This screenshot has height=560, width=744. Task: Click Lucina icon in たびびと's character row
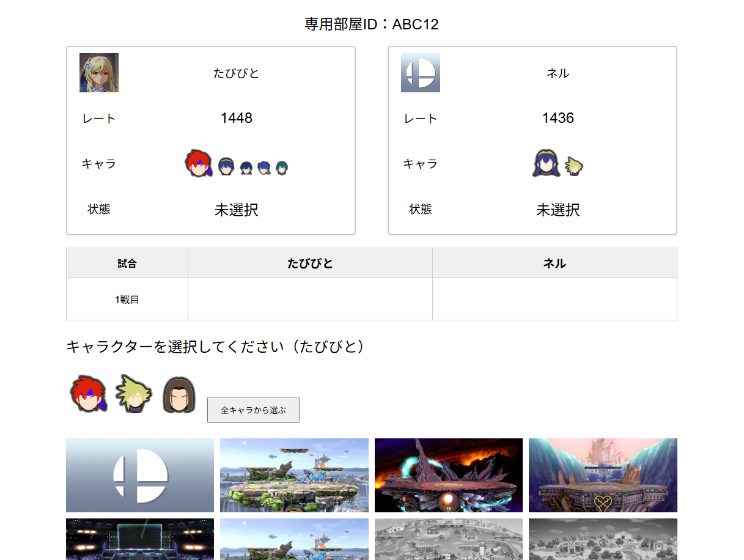(226, 166)
